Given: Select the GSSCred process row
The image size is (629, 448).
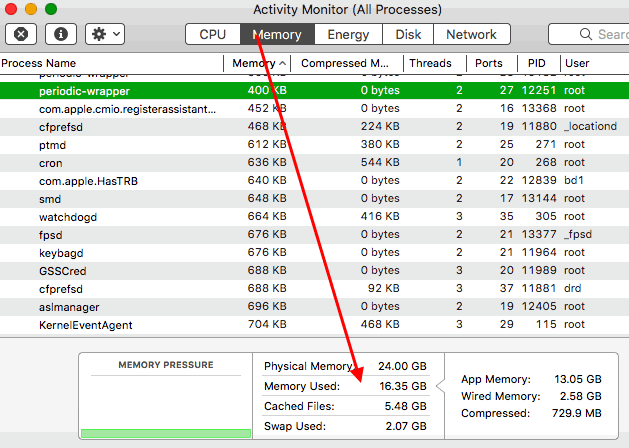Looking at the screenshot, I should [314, 271].
